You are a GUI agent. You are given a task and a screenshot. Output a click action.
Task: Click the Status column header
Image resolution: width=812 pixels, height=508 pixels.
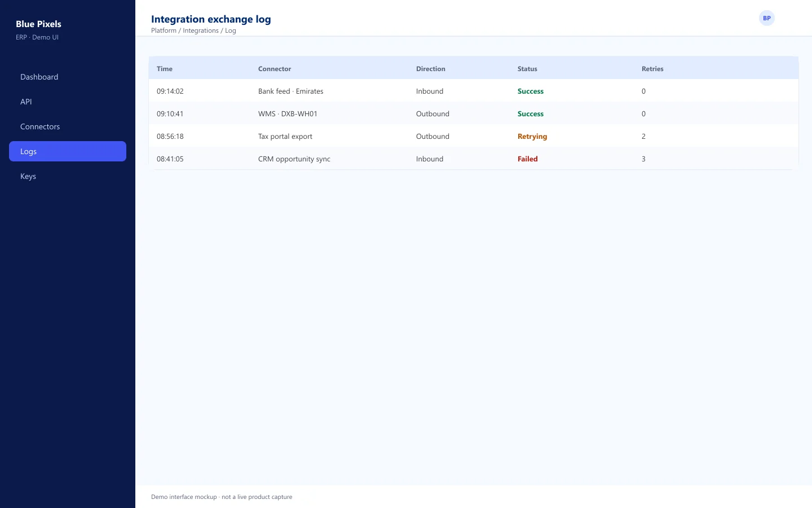(x=527, y=69)
